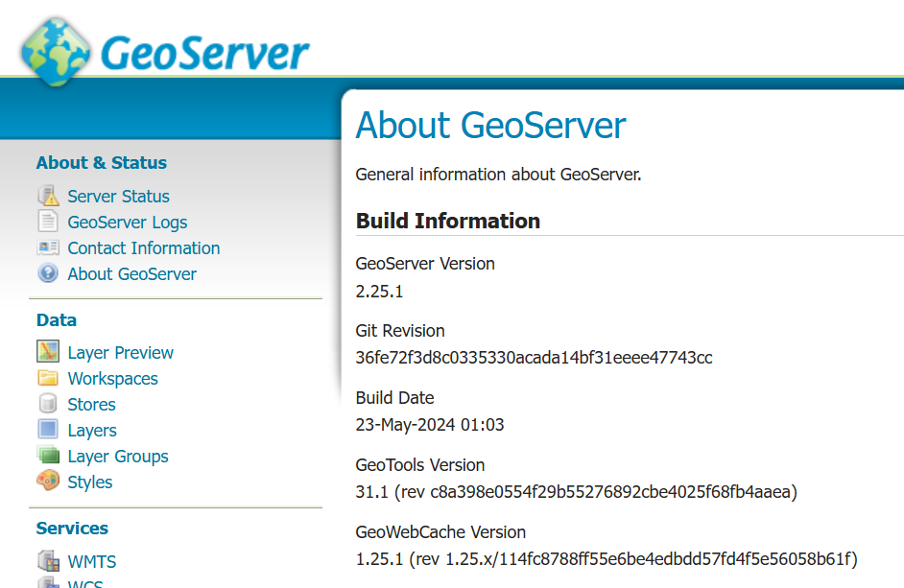Click the Styles palette icon
Image resolution: width=904 pixels, height=588 pixels.
coord(48,482)
